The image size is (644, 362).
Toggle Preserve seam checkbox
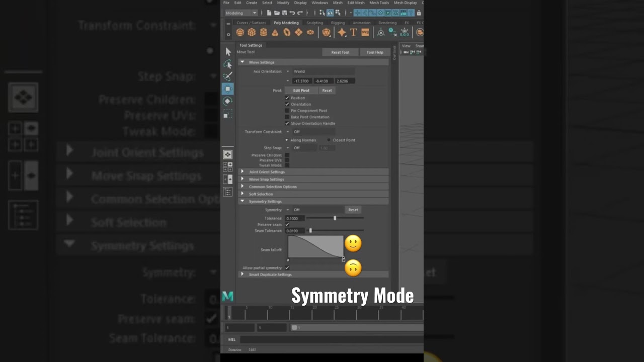tap(287, 224)
